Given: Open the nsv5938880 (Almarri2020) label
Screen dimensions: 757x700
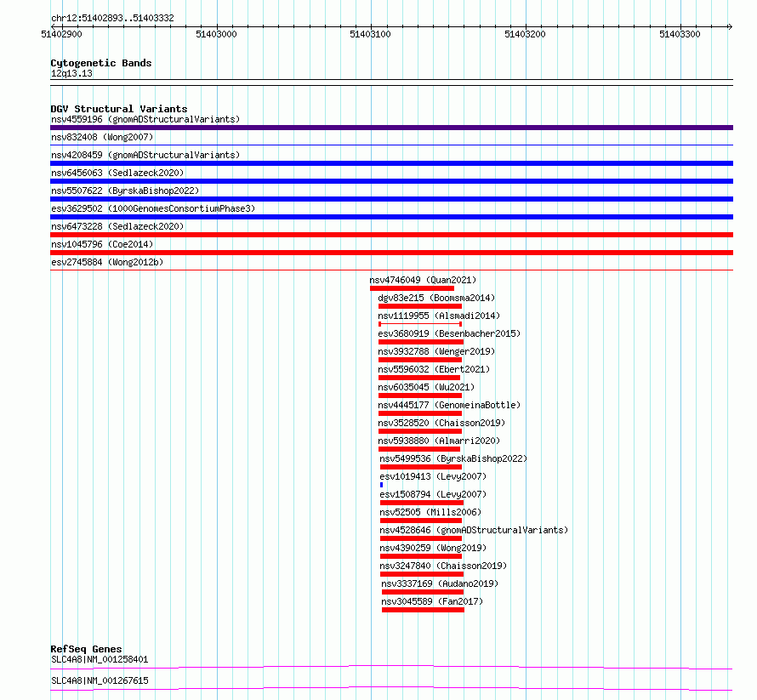Looking at the screenshot, I should pos(439,441).
